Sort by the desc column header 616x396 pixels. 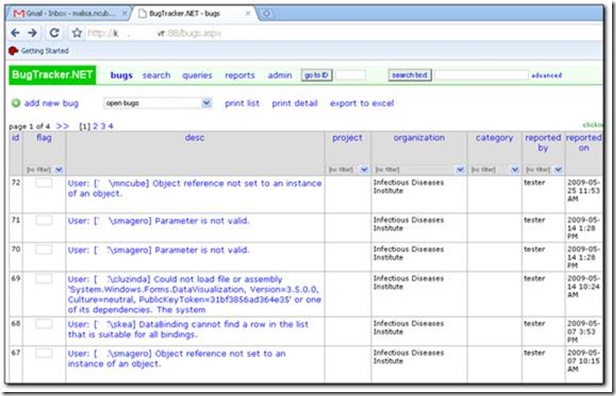click(x=194, y=138)
